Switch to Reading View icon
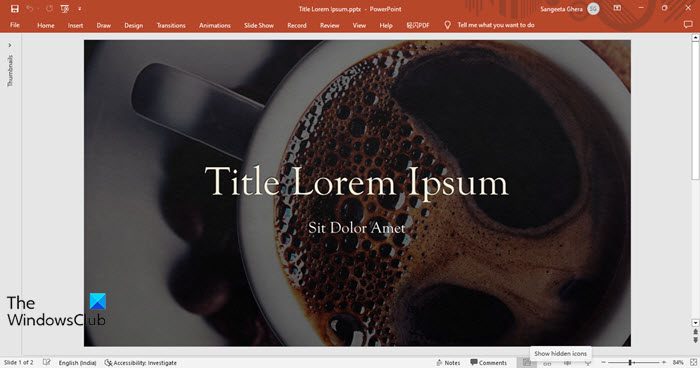 [x=567, y=363]
